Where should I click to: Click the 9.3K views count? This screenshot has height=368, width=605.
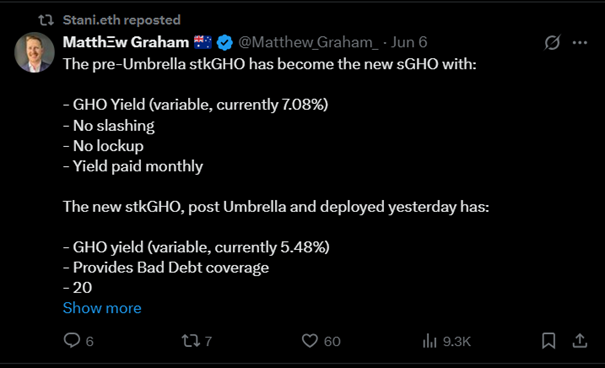coord(457,341)
